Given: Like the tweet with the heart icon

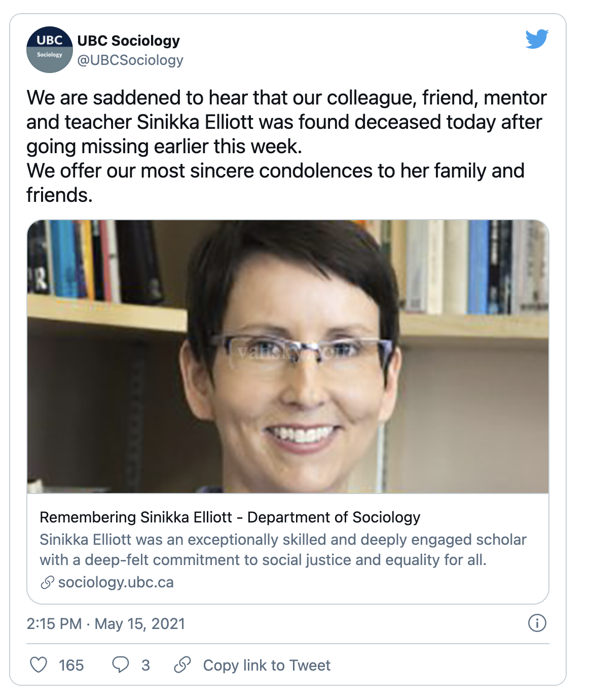Looking at the screenshot, I should click(x=39, y=664).
